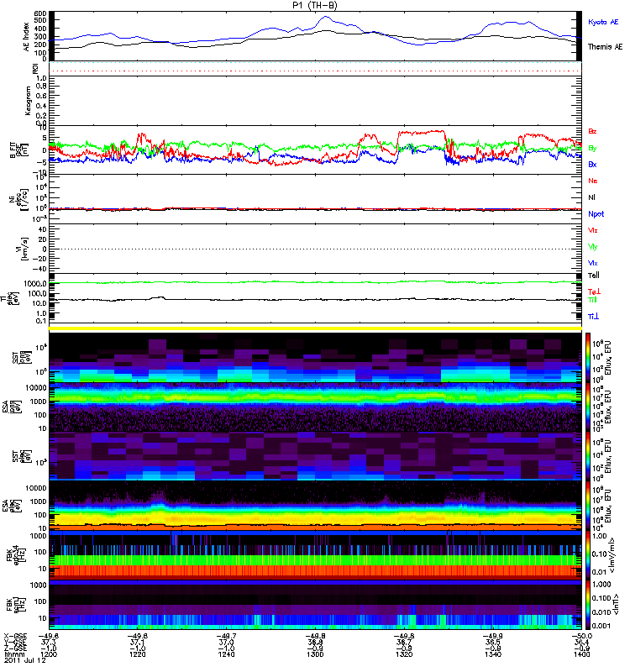Click the mV/m color bar for FBK

tap(588, 555)
